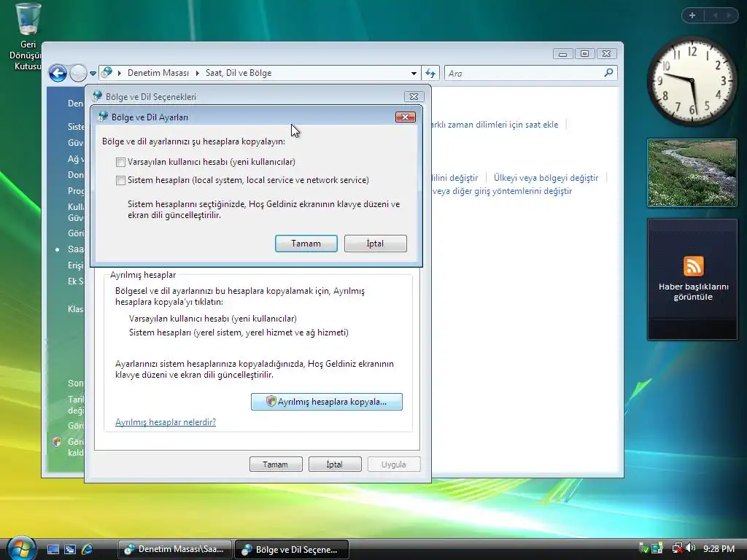Close the Bölge ve Dil Ayarları dialog
This screenshot has height=560, width=747.
tap(406, 117)
